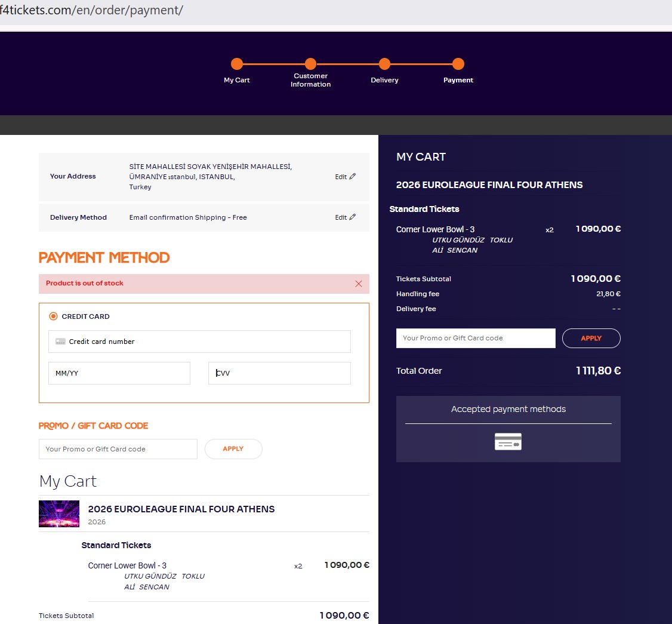This screenshot has width=672, height=624.
Task: Click Corner Lower Bowl - 3 in sidebar
Action: [x=435, y=229]
